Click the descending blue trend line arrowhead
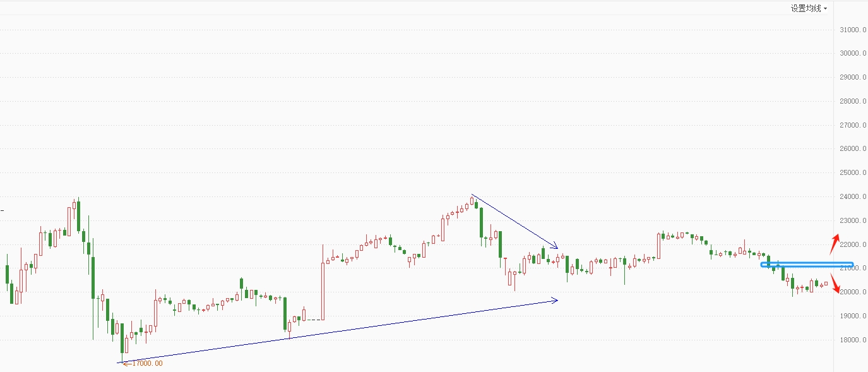This screenshot has width=868, height=372. (x=554, y=246)
